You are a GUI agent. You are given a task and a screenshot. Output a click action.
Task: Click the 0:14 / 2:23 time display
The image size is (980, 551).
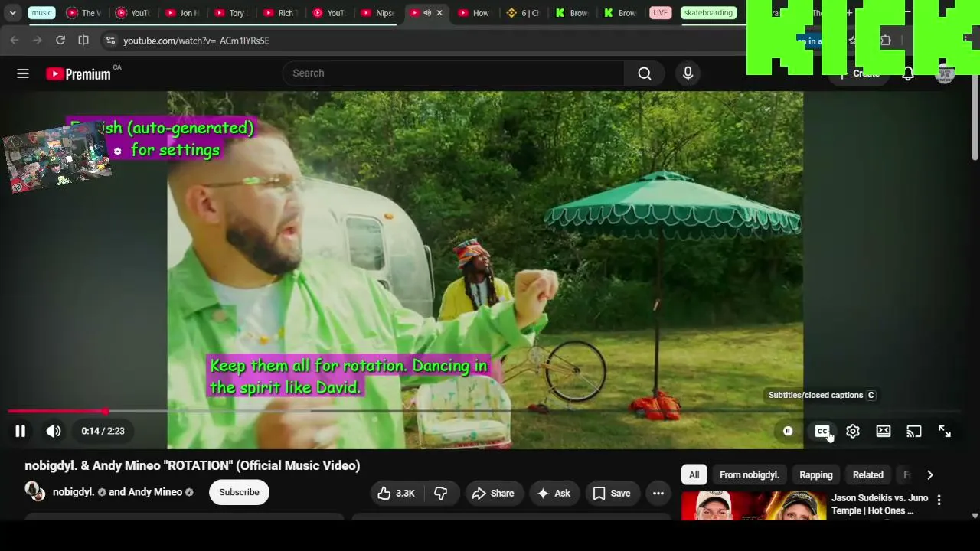(103, 432)
